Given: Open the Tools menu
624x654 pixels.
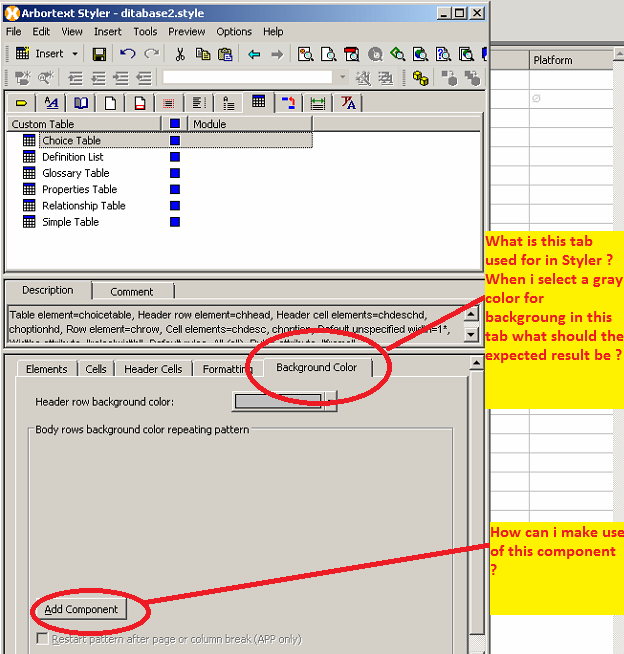Looking at the screenshot, I should click(145, 32).
